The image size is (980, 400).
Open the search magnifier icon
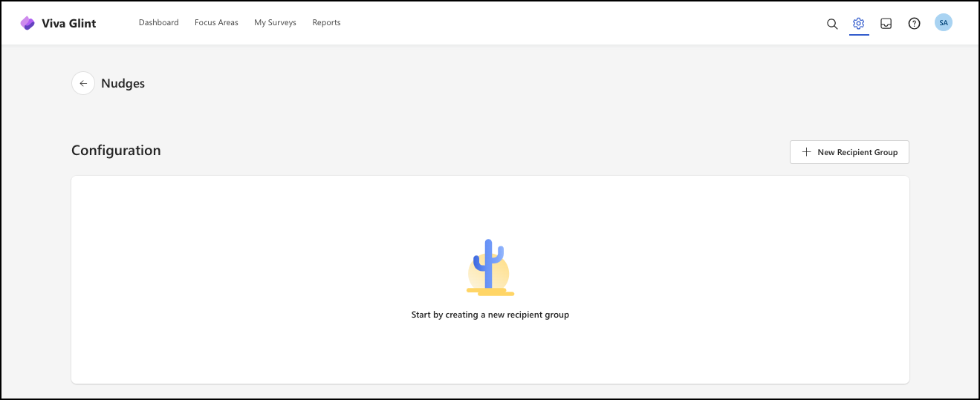click(832, 24)
